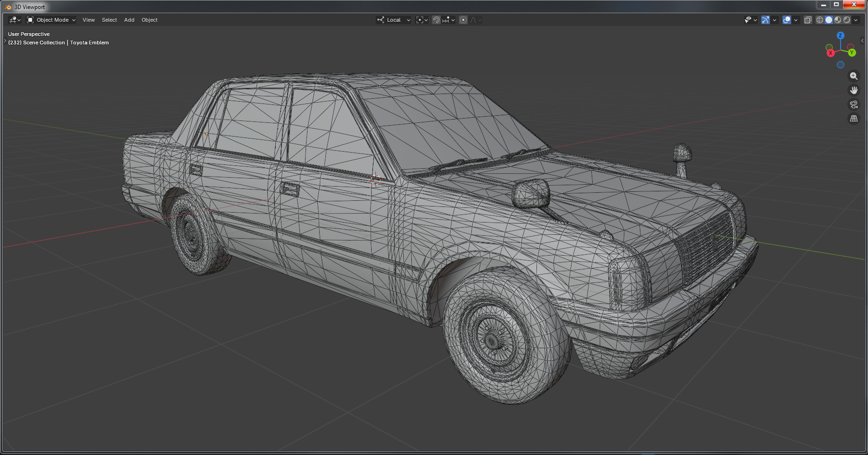Click the green Y axis on the gizmo
The image size is (868, 455).
point(852,52)
